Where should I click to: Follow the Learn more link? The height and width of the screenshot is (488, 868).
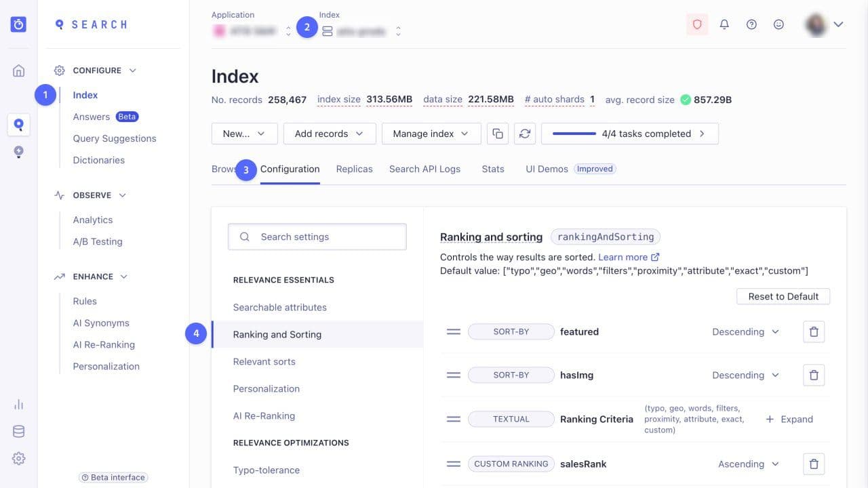623,258
